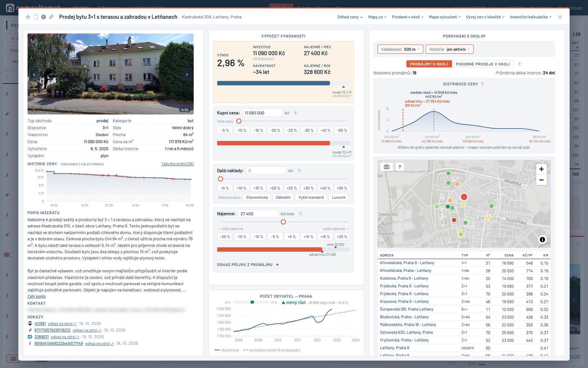This screenshot has height=368, width=588.
Task: Click the Nájemné amount input field
Action: click(258, 214)
